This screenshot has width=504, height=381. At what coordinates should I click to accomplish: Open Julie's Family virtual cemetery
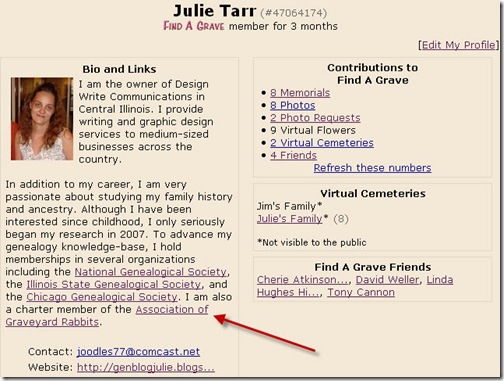[289, 219]
